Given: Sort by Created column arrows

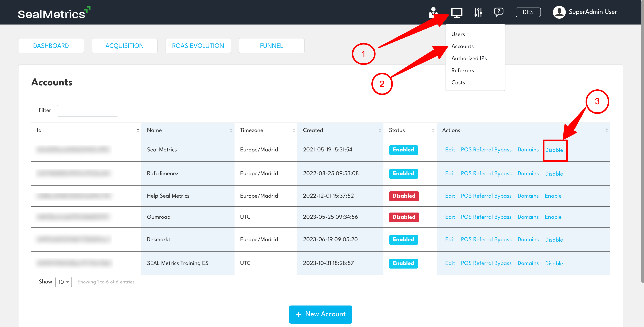Looking at the screenshot, I should 380,130.
